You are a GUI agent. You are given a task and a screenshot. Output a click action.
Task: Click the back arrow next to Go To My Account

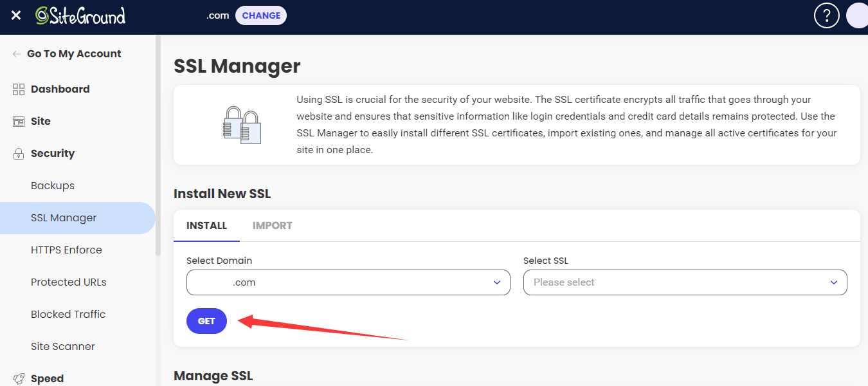coord(16,53)
